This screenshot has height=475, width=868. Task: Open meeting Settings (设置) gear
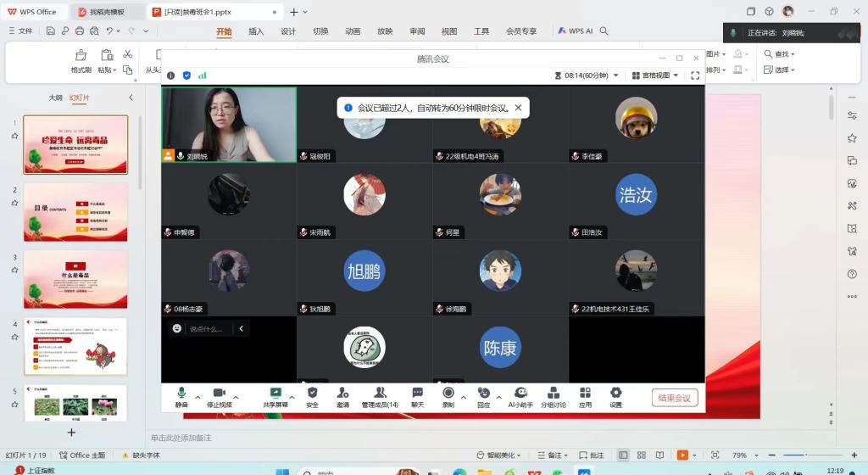pyautogui.click(x=615, y=396)
